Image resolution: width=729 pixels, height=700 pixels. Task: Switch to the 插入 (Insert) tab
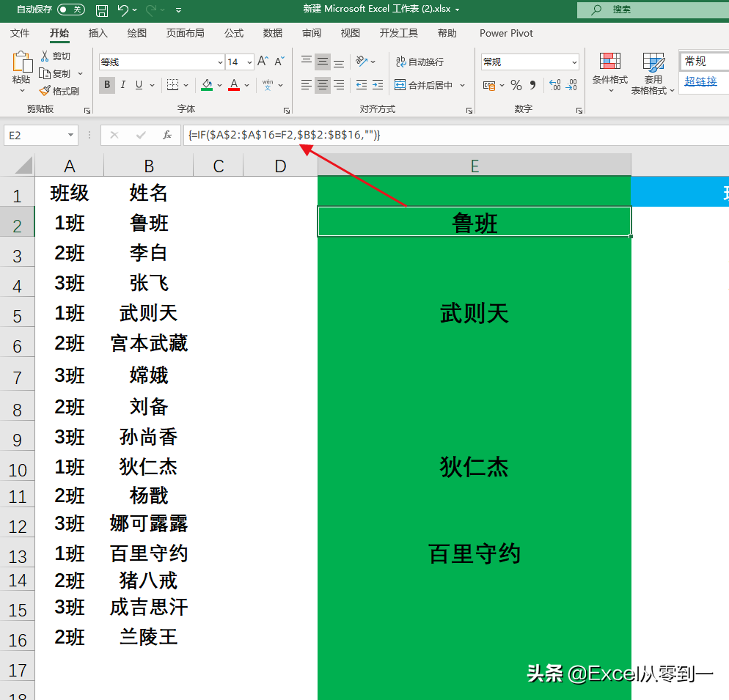coord(98,33)
